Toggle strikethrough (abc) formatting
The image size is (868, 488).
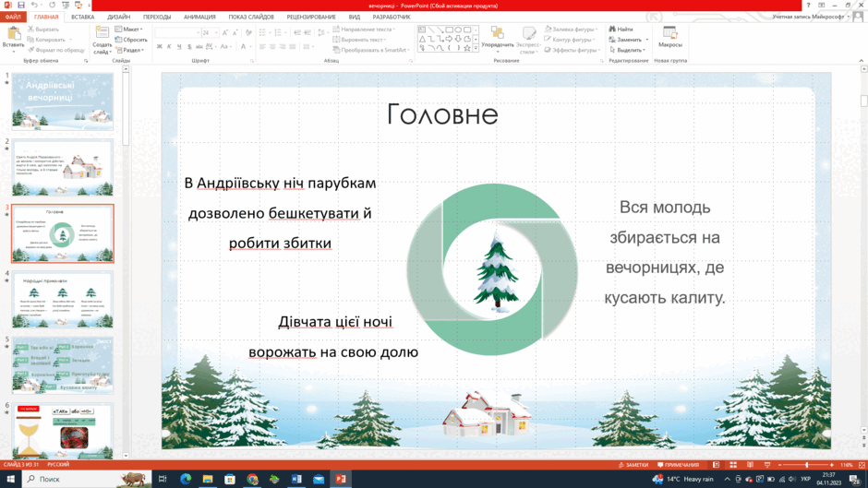pos(199,47)
